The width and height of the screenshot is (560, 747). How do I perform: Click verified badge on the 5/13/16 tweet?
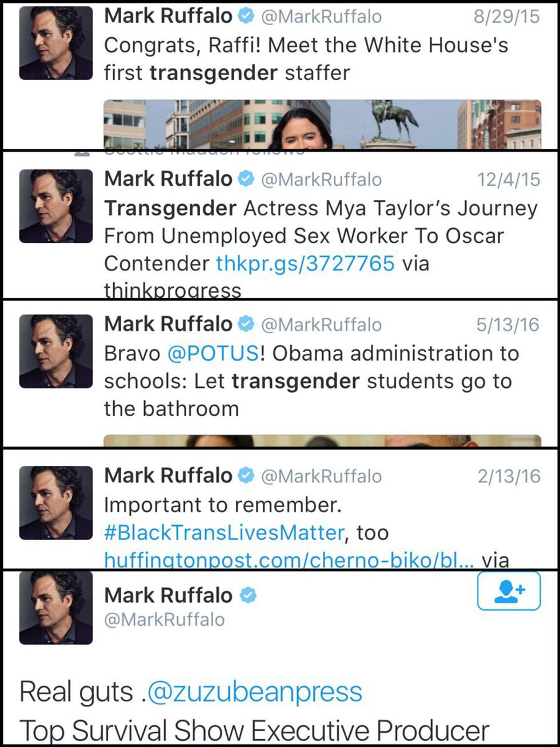tap(246, 325)
